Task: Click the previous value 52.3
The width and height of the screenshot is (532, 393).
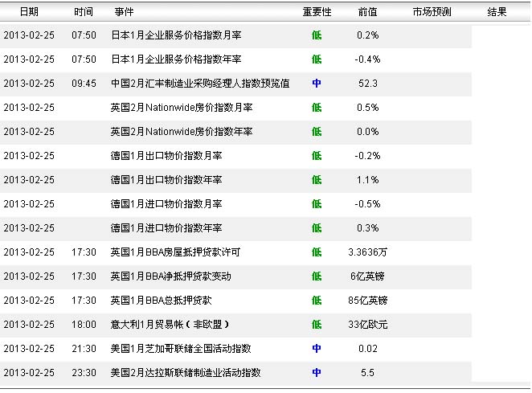Action: point(368,84)
